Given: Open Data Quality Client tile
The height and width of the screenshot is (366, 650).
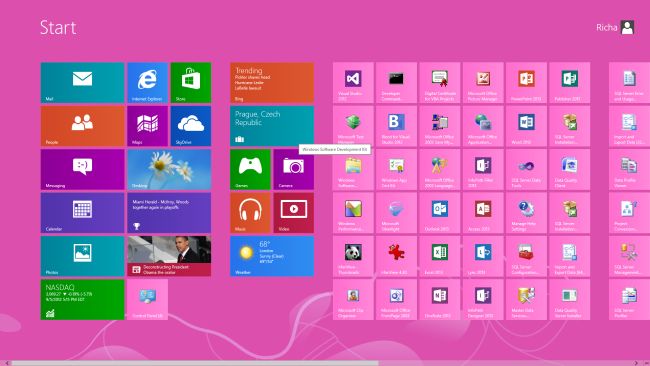Looking at the screenshot, I should coord(570,169).
